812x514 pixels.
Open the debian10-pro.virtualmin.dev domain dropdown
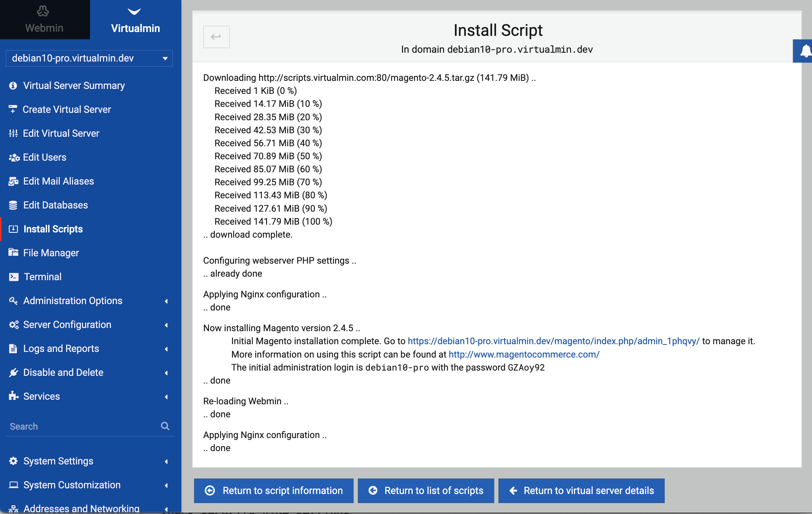(x=89, y=58)
